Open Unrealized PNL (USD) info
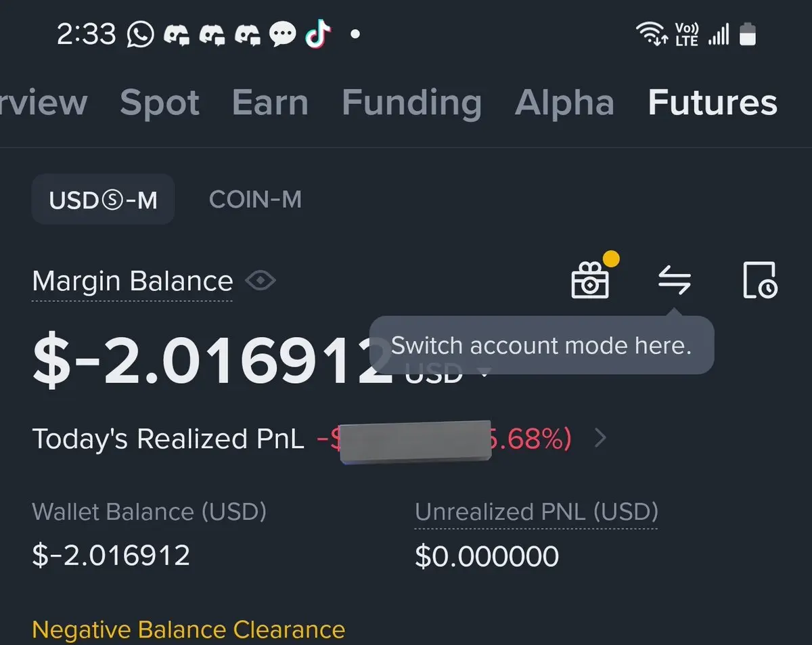Screen dimensions: 812x645 click(536, 512)
